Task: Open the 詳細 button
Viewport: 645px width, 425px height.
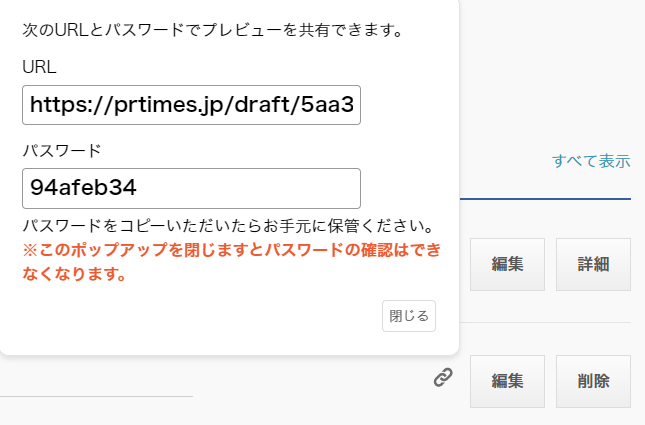Action: click(593, 265)
